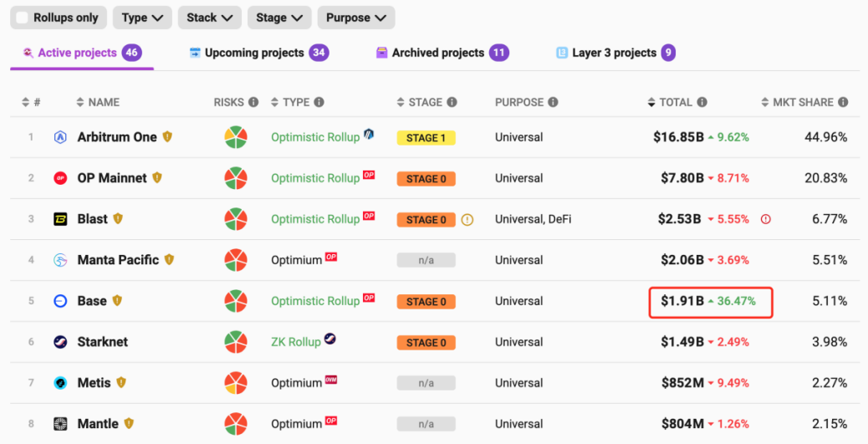
Task: Click the shield badge beside Metis
Action: tap(121, 383)
